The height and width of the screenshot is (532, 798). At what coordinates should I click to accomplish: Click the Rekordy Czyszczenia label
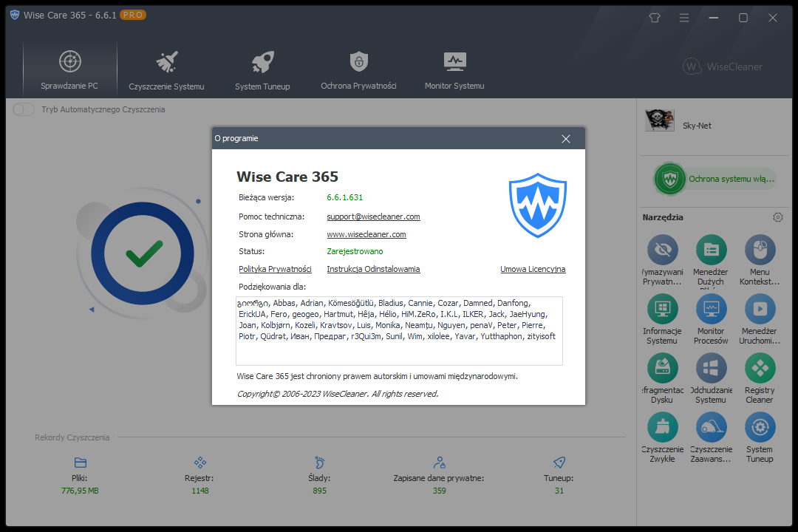[72, 437]
